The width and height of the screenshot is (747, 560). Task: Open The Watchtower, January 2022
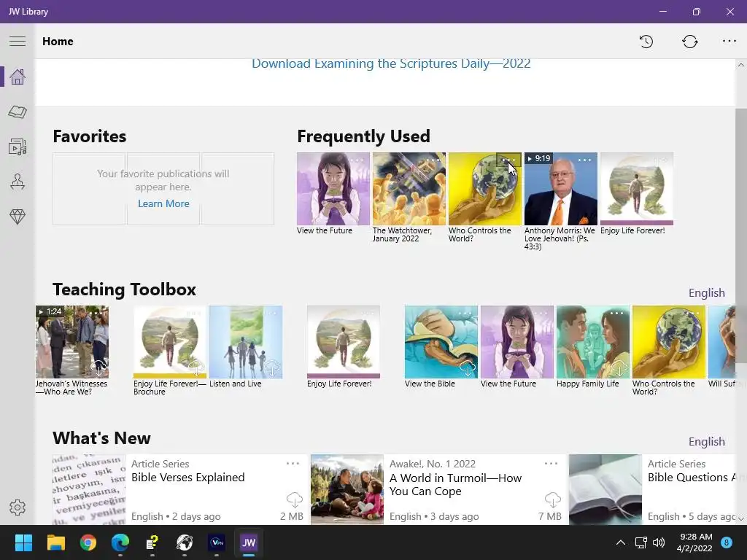point(409,189)
